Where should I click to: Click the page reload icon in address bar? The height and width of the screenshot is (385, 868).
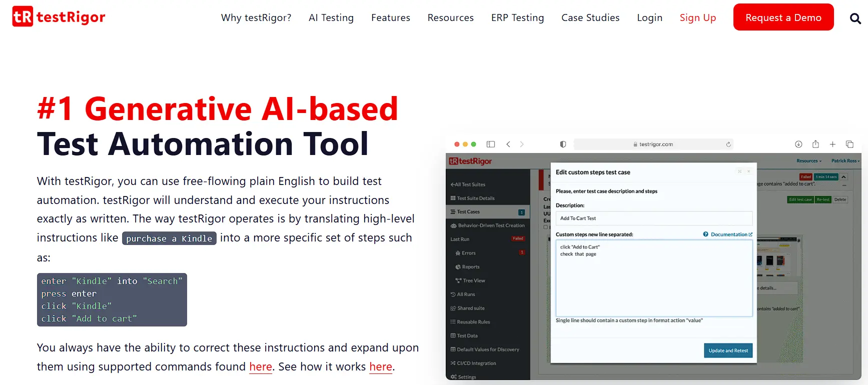point(728,144)
